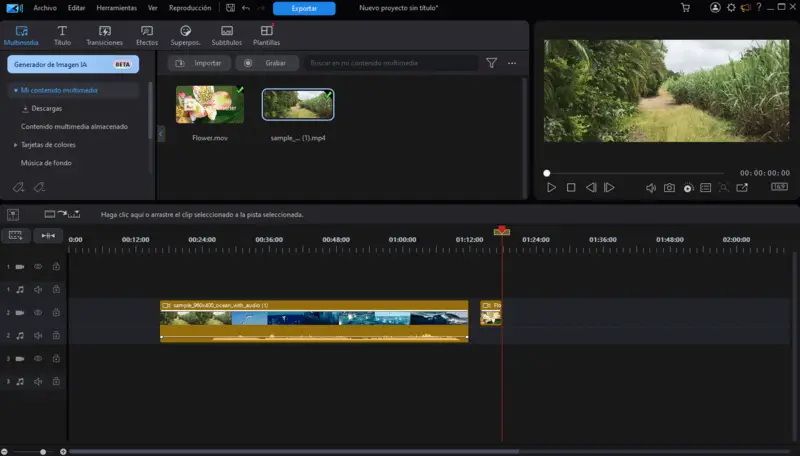Hide video track 2 eye icon
The height and width of the screenshot is (456, 800).
(x=38, y=312)
